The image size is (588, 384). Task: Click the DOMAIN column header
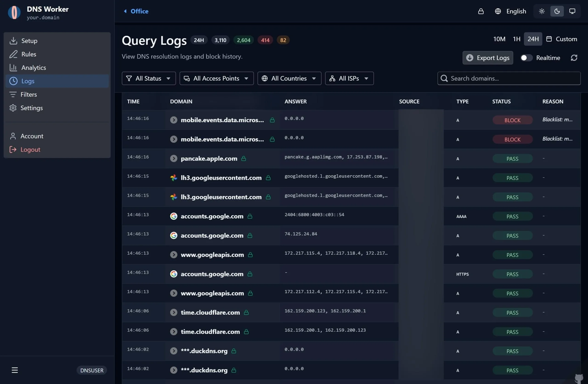[x=181, y=102]
